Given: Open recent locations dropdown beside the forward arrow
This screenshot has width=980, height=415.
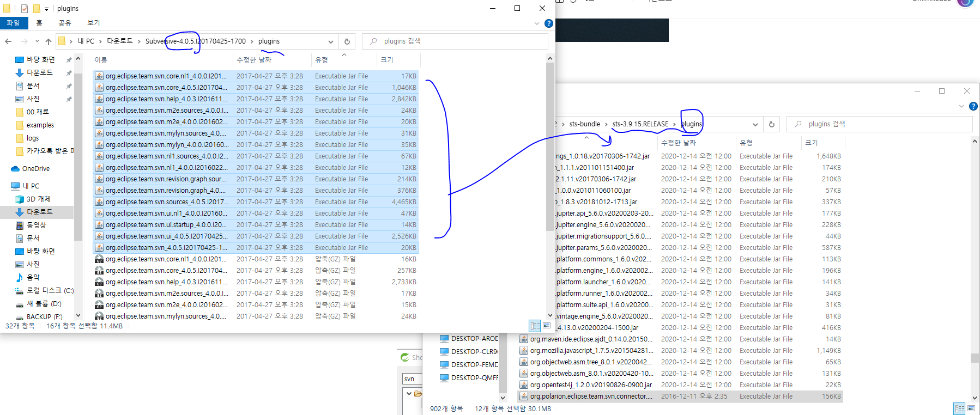Looking at the screenshot, I should point(37,41).
